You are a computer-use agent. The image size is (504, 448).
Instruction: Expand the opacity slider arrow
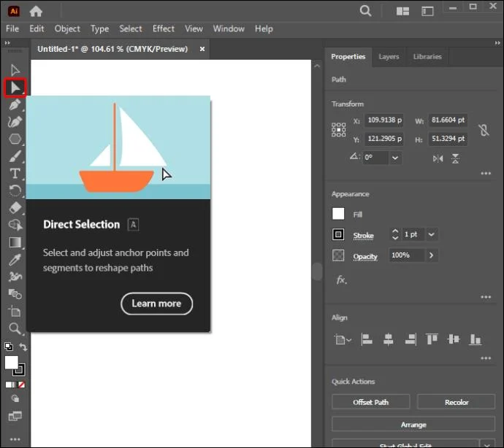[432, 255]
